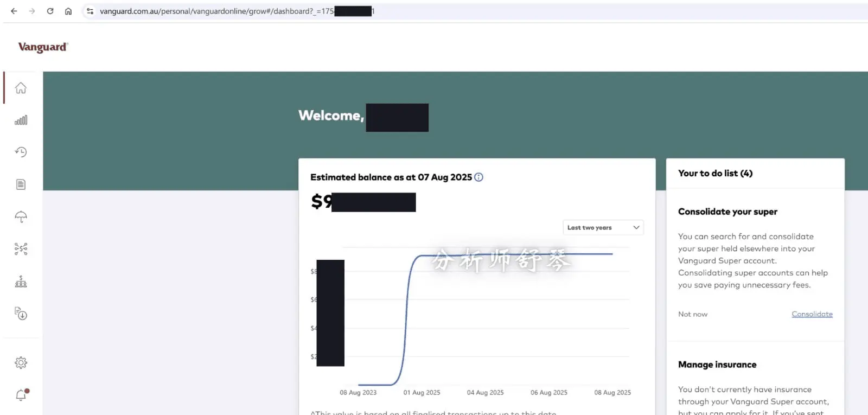
Task: Open the beneficiaries dollar-people icon in the sidebar
Action: click(21, 281)
